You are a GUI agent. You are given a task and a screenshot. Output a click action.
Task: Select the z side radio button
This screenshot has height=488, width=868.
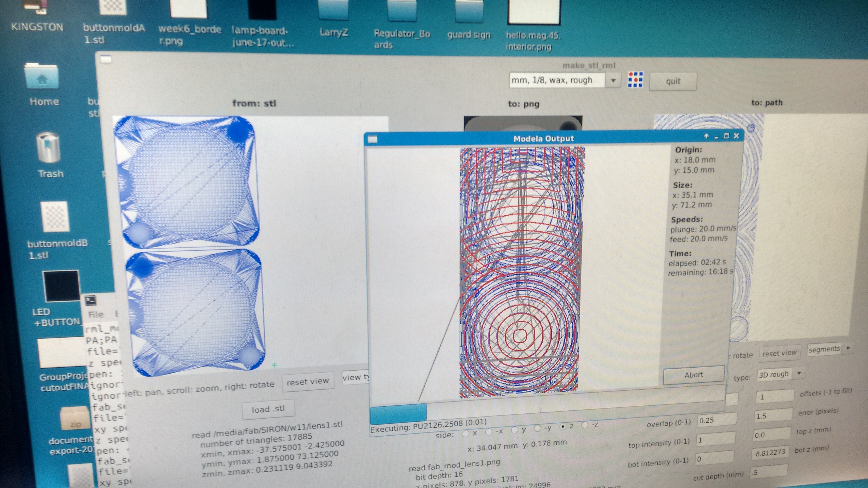coord(562,426)
